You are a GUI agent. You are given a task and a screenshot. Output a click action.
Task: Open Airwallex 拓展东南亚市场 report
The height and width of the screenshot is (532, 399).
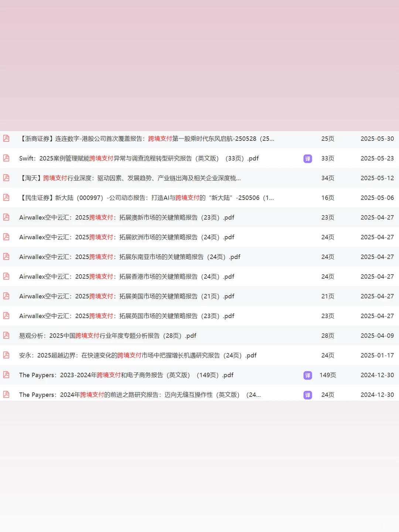click(130, 257)
